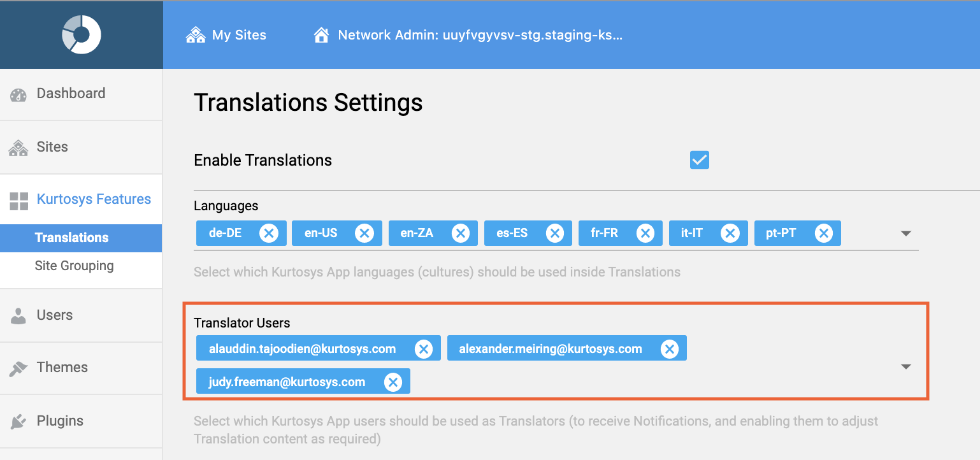Switch to Site Grouping settings
This screenshot has height=460, width=980.
tap(75, 265)
